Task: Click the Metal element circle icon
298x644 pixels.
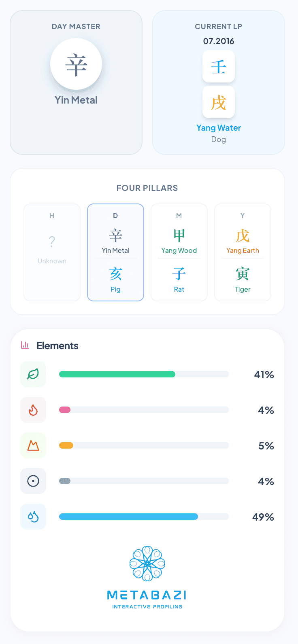Action: pyautogui.click(x=33, y=481)
